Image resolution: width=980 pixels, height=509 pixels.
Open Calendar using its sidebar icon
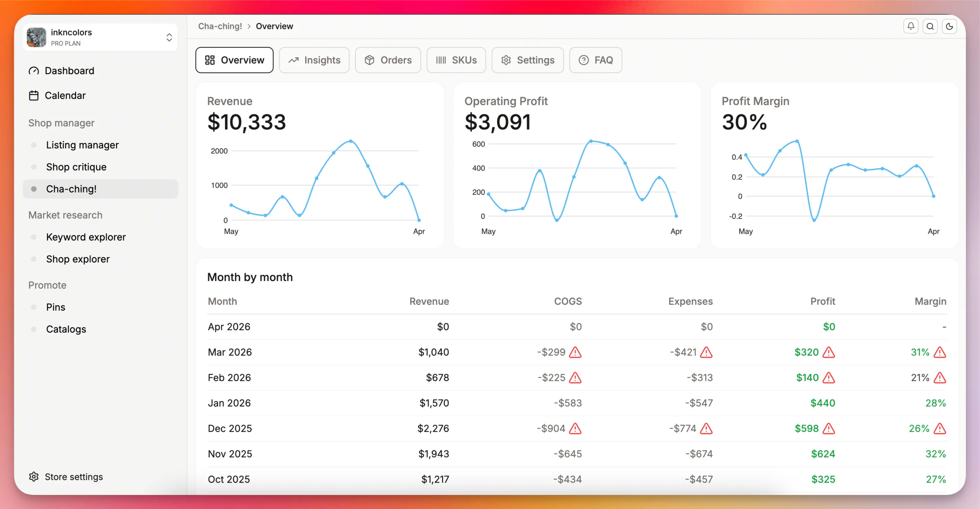click(34, 96)
